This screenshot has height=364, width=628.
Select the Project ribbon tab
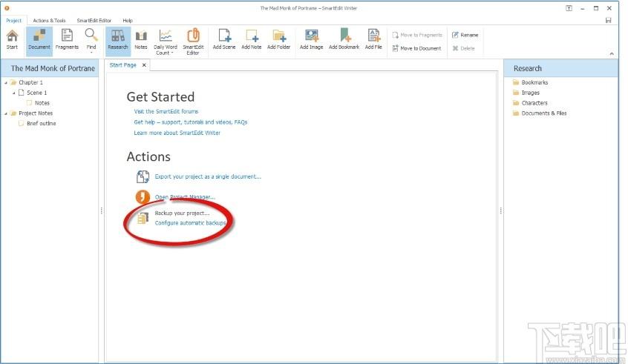click(x=13, y=21)
